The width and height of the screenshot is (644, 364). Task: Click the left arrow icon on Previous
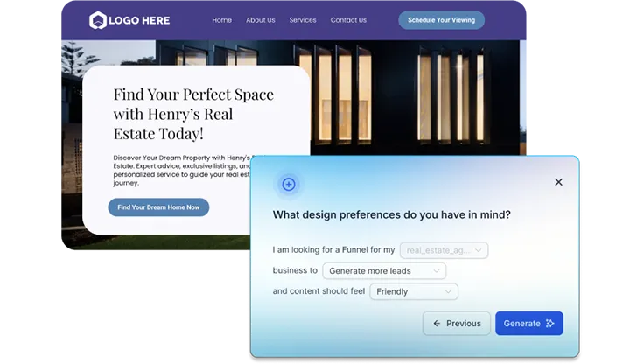click(x=437, y=324)
